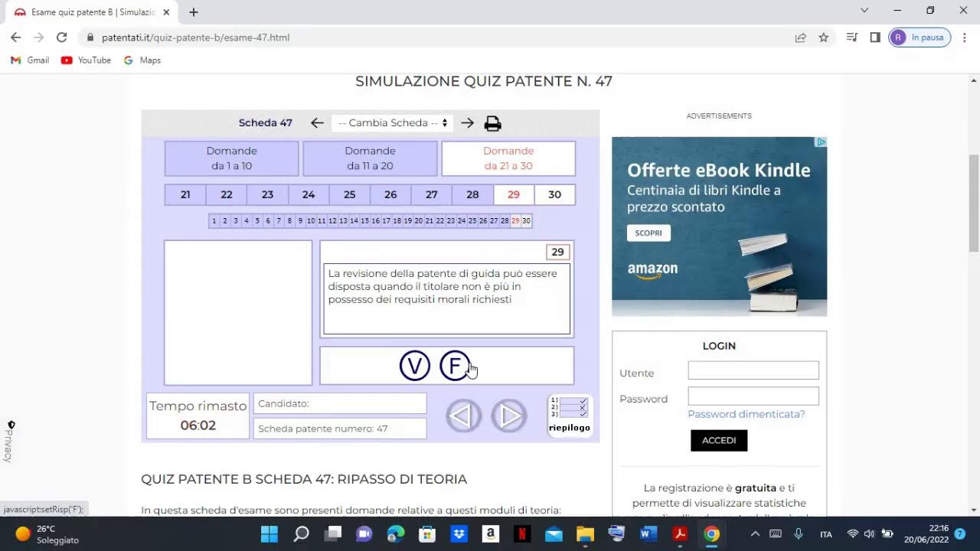Open the media control icon in Chrome toolbar
Image resolution: width=980 pixels, height=551 pixels.
(x=851, y=37)
